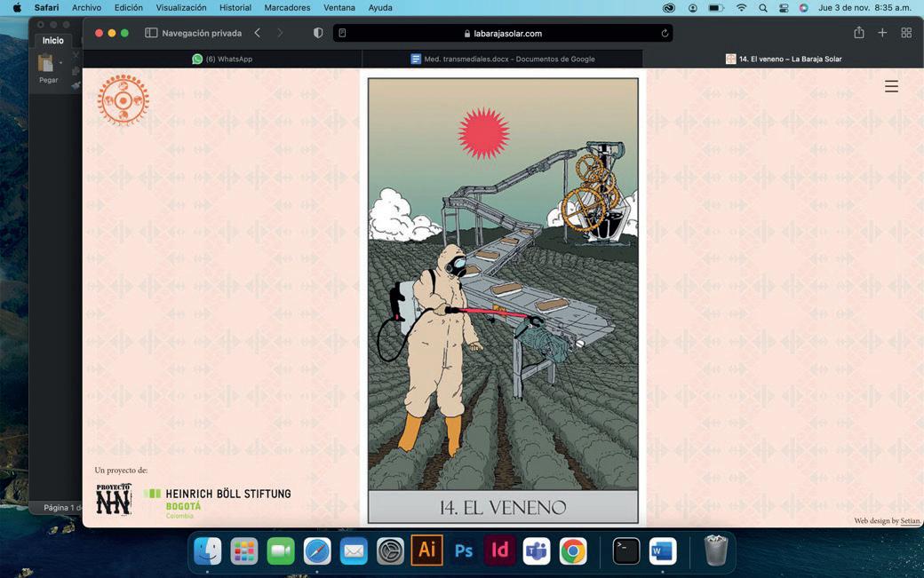
Task: Open the Visualización menu
Action: click(x=181, y=8)
